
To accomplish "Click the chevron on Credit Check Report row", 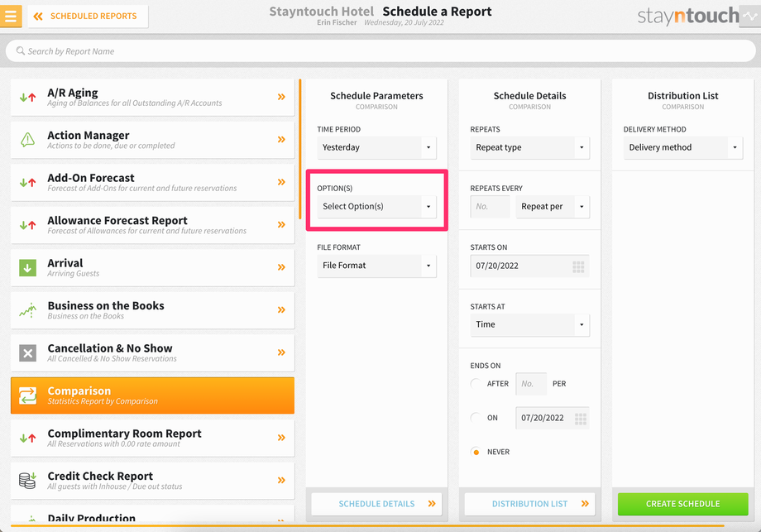I will (281, 480).
